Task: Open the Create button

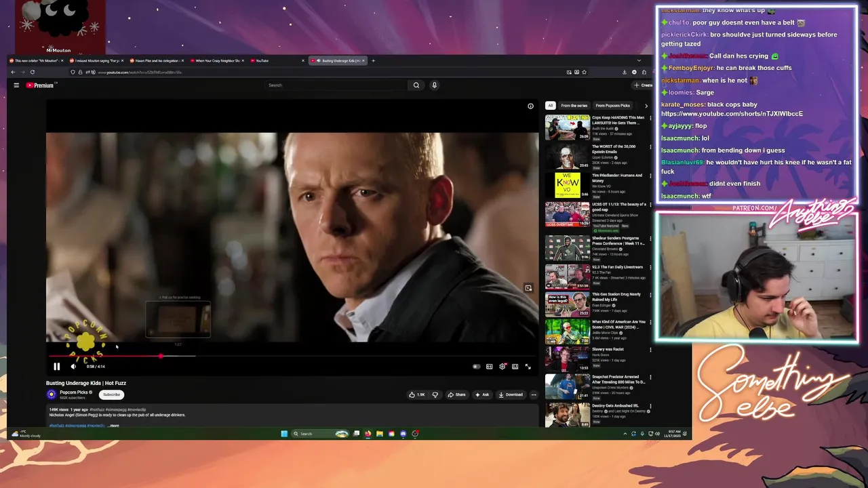Action: [x=642, y=85]
